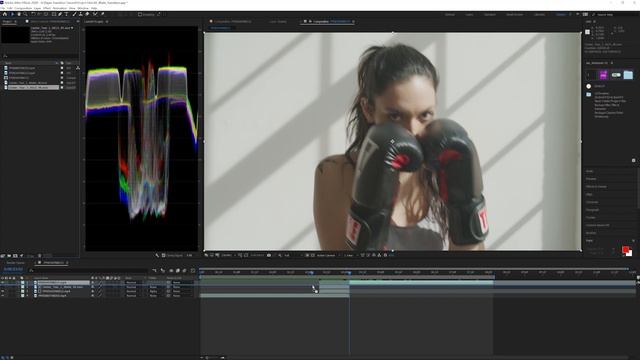Open layer 2 track matte dropdown
The height and width of the screenshot is (360, 640).
(x=154, y=287)
